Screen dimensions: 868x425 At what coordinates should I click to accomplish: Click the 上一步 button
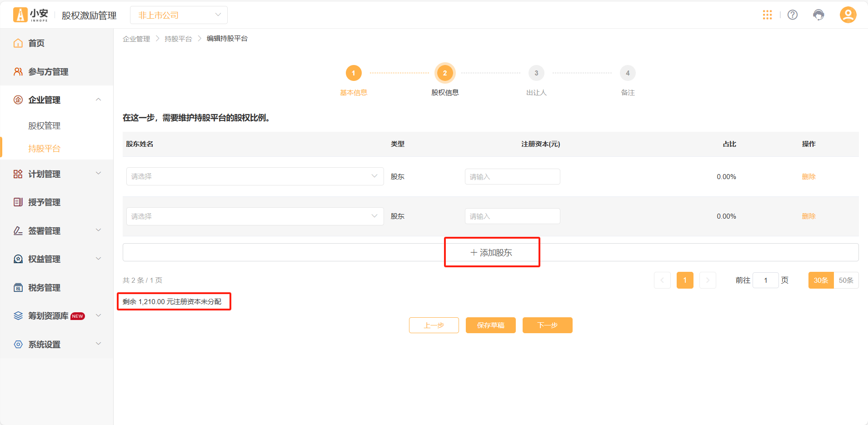pyautogui.click(x=434, y=325)
